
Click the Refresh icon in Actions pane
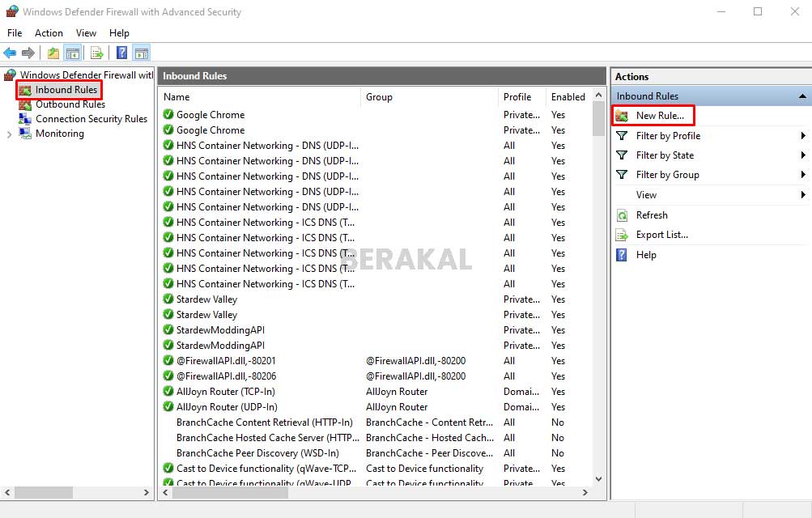tap(622, 215)
